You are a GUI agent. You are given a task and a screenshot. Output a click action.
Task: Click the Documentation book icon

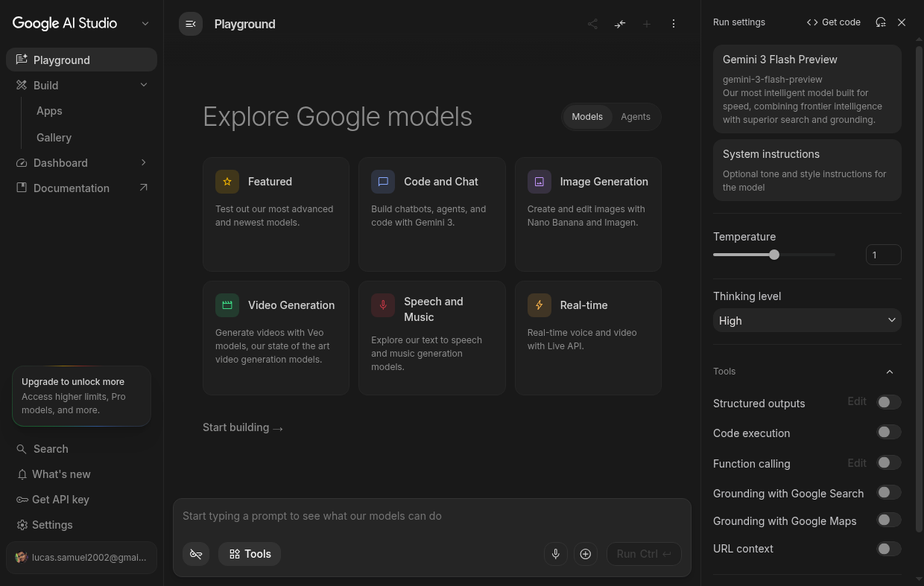point(22,188)
